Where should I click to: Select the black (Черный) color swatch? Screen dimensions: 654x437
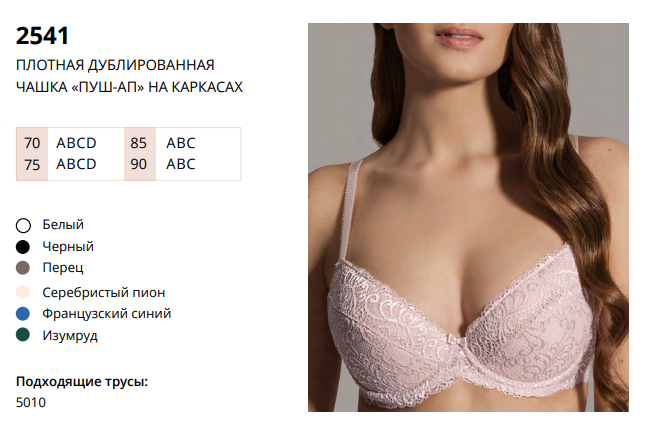(23, 247)
